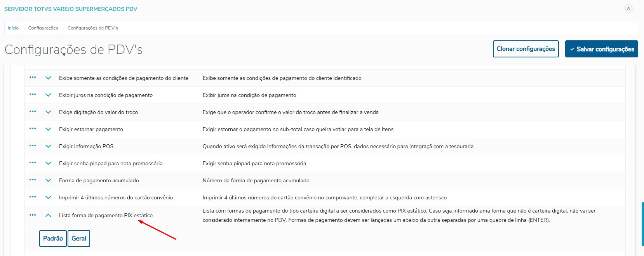Expand Forma de pagamento acumulado setting
The height and width of the screenshot is (256, 644).
pyautogui.click(x=48, y=180)
